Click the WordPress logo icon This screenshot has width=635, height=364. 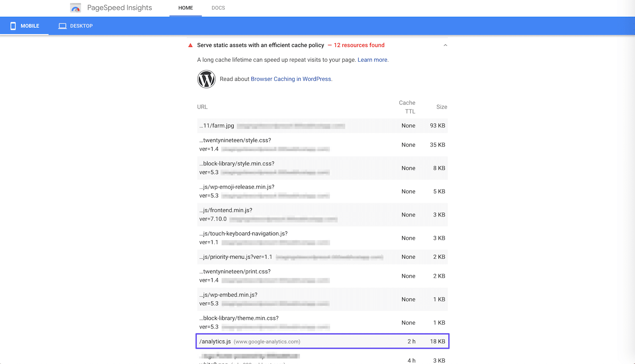pyautogui.click(x=206, y=79)
